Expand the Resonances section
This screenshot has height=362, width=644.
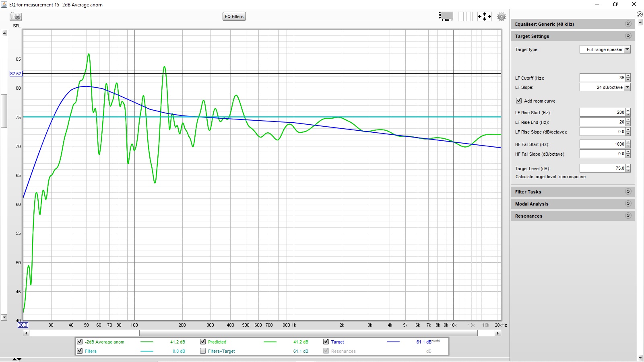(628, 216)
